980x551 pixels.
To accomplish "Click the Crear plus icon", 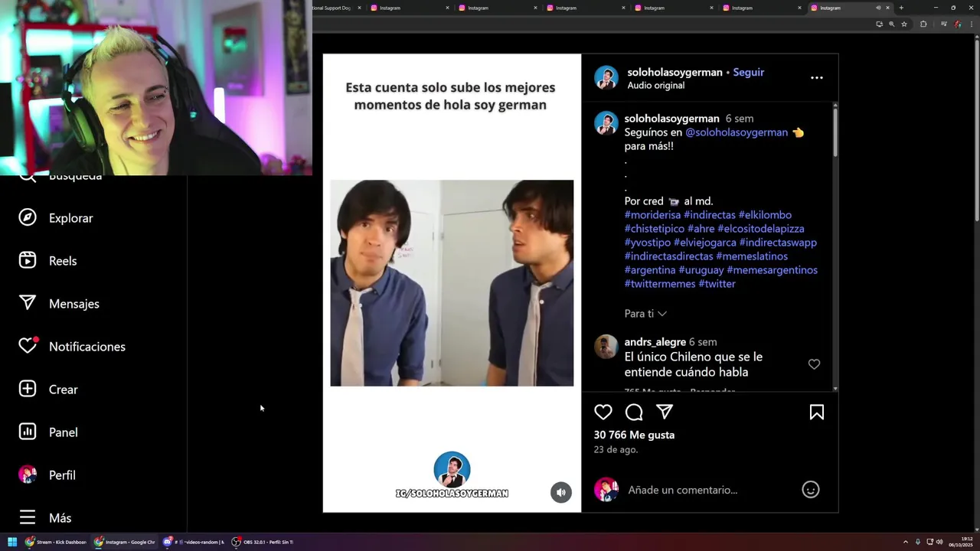I will pos(28,390).
